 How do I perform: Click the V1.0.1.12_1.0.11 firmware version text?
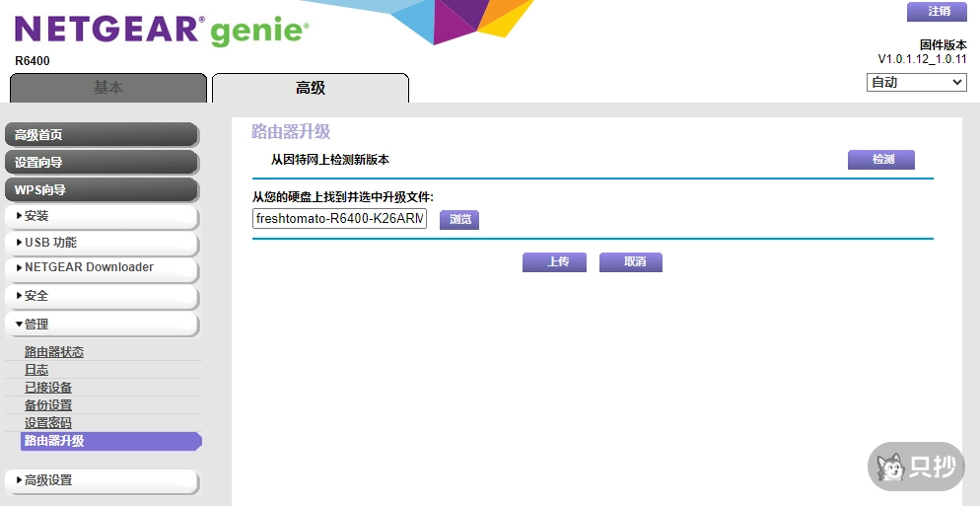tap(922, 59)
